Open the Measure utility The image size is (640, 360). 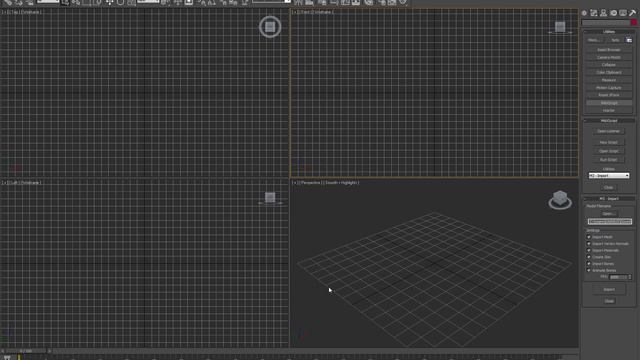point(609,80)
